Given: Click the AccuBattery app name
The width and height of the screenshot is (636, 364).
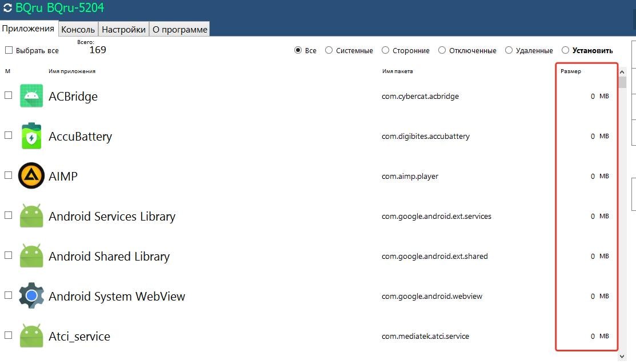Looking at the screenshot, I should coord(81,137).
